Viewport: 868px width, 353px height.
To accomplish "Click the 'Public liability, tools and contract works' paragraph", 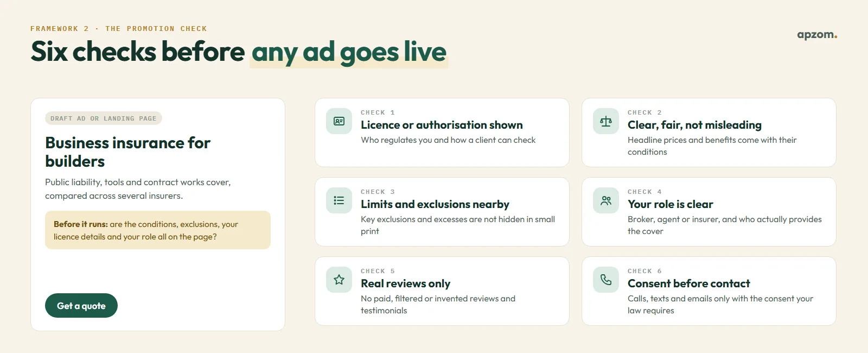I will pyautogui.click(x=138, y=189).
